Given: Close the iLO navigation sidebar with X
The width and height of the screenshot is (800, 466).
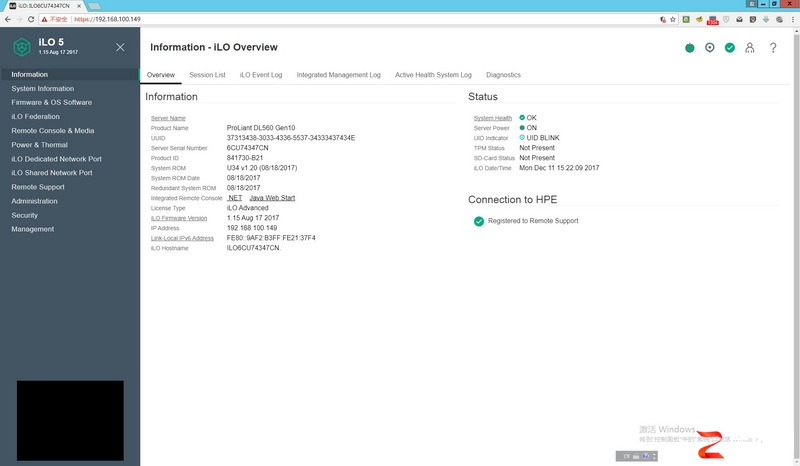Looking at the screenshot, I should click(120, 47).
